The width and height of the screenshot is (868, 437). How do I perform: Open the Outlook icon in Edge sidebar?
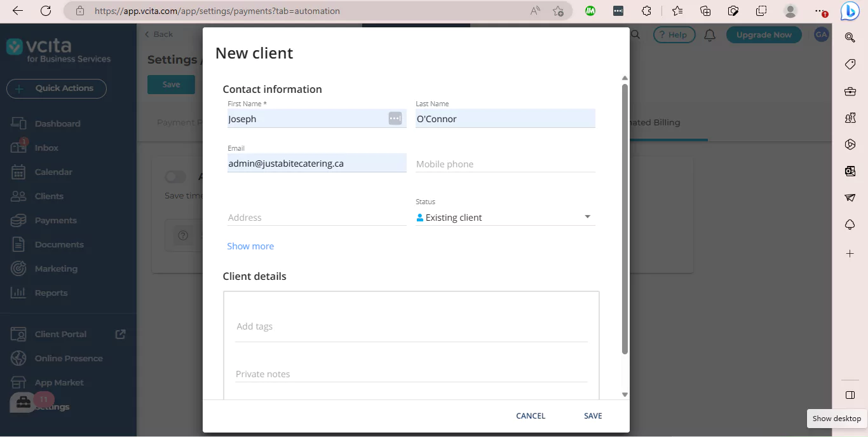[850, 171]
